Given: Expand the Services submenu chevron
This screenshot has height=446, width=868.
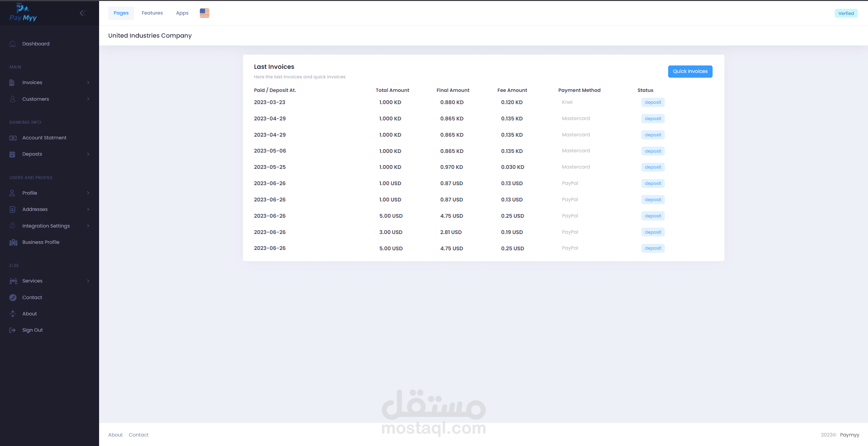Looking at the screenshot, I should [88, 281].
